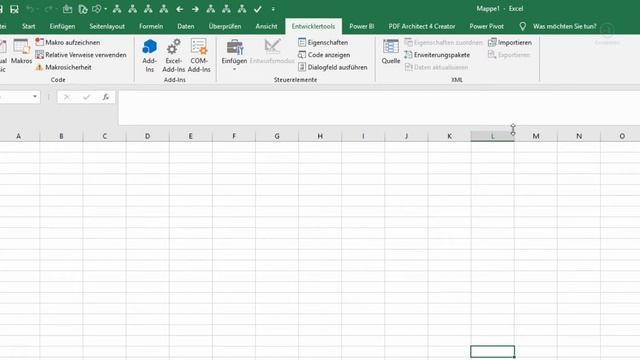Screen dimensions: 640x360
Task: Switch to the Power Pivot tab
Action: coord(487,26)
